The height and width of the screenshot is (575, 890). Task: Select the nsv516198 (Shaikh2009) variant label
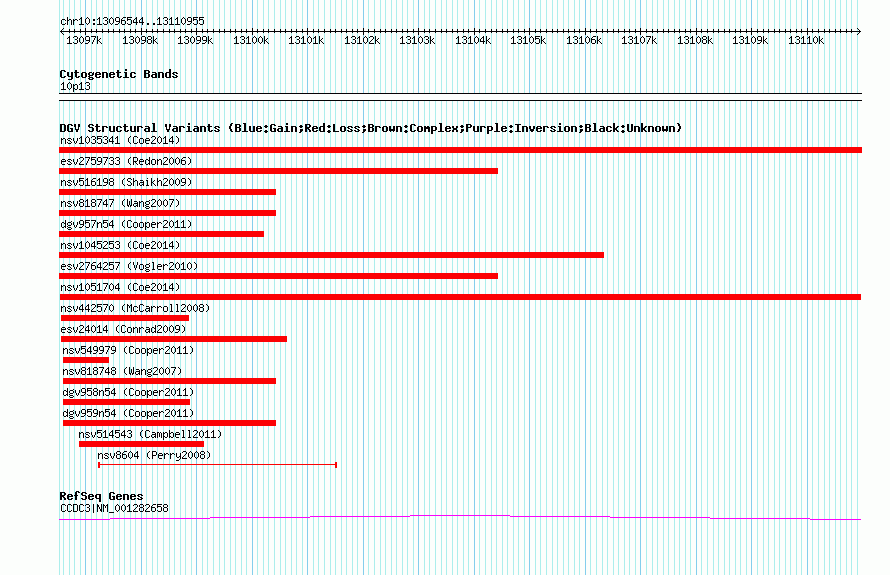coord(126,182)
